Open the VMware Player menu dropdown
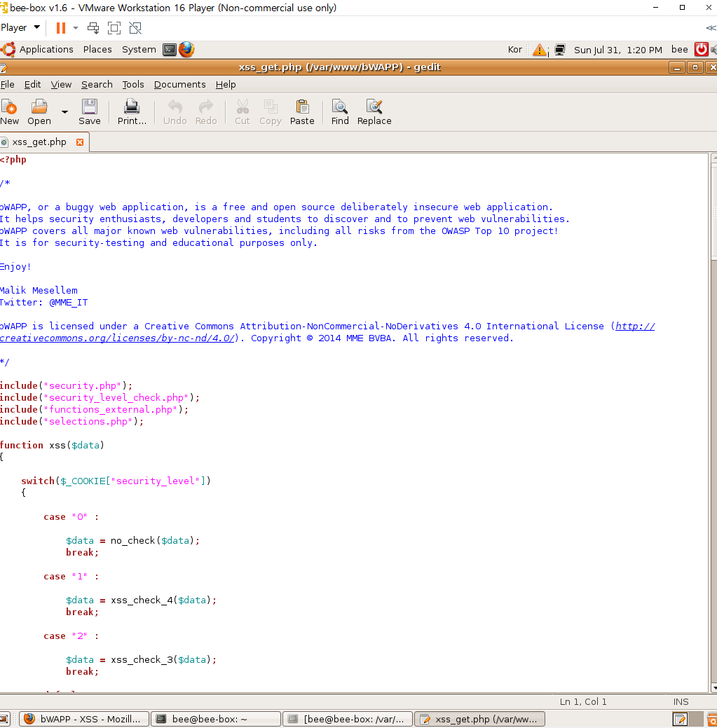 coord(20,28)
